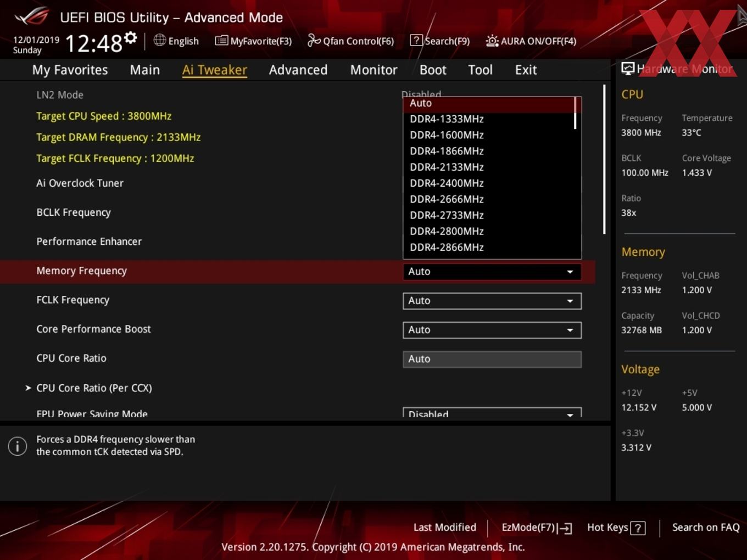Click the MyFavorite list icon
The image size is (747, 560).
point(221,41)
